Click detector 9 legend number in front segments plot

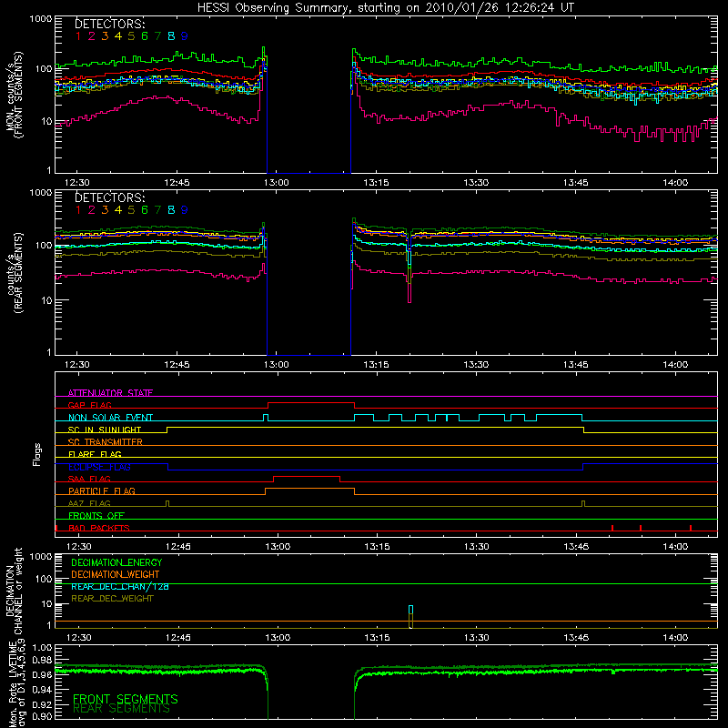pos(185,36)
